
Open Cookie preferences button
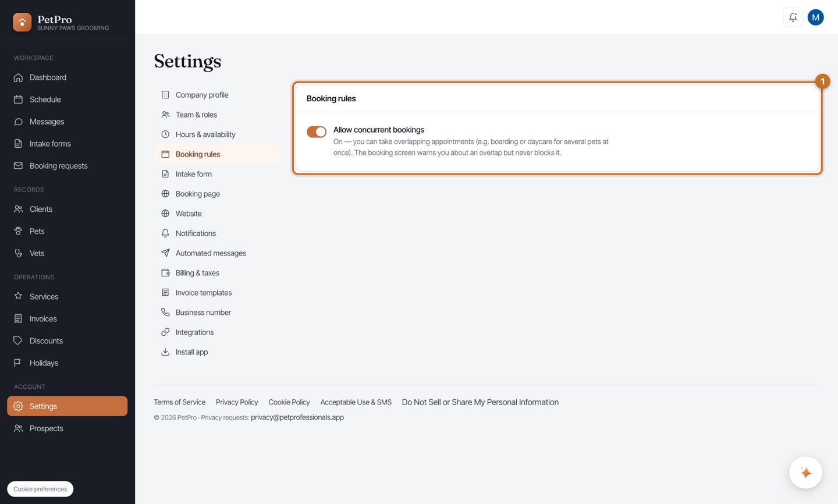tap(40, 489)
